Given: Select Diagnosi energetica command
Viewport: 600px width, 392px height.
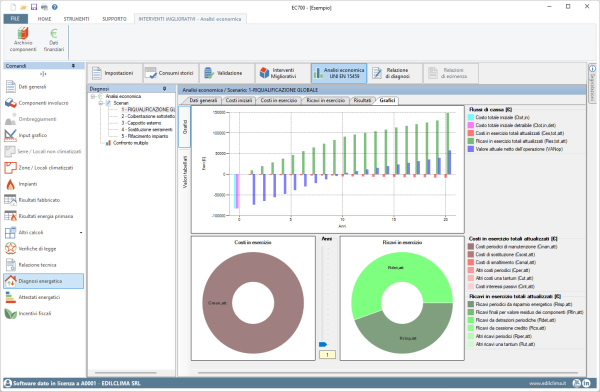Looking at the screenshot, I should [44, 281].
